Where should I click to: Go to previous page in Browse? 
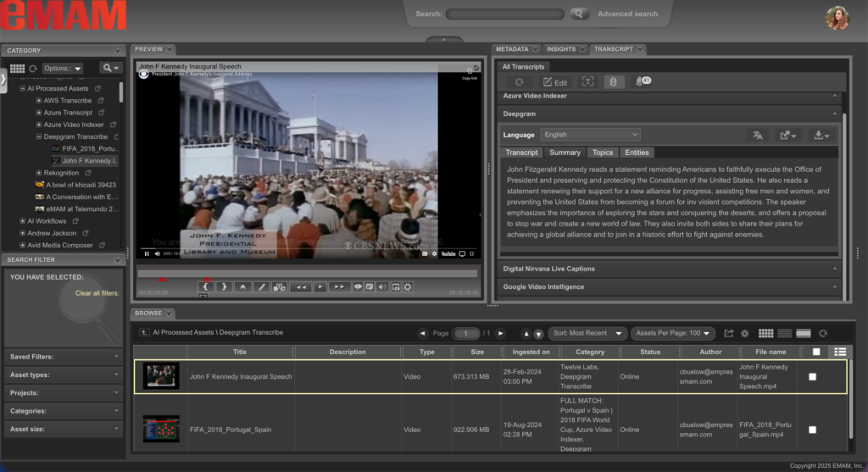(x=423, y=333)
